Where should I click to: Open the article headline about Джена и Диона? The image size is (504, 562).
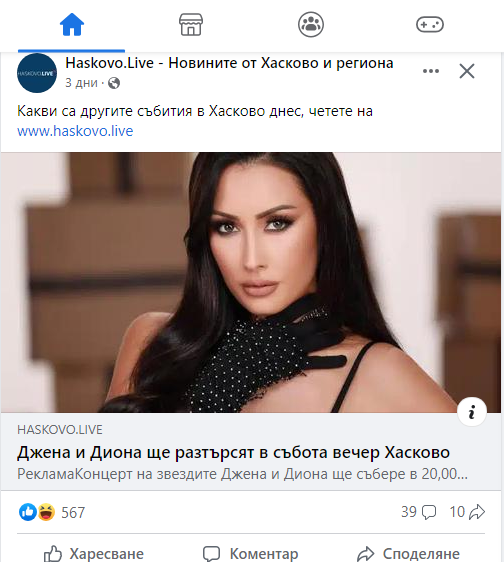tap(233, 452)
